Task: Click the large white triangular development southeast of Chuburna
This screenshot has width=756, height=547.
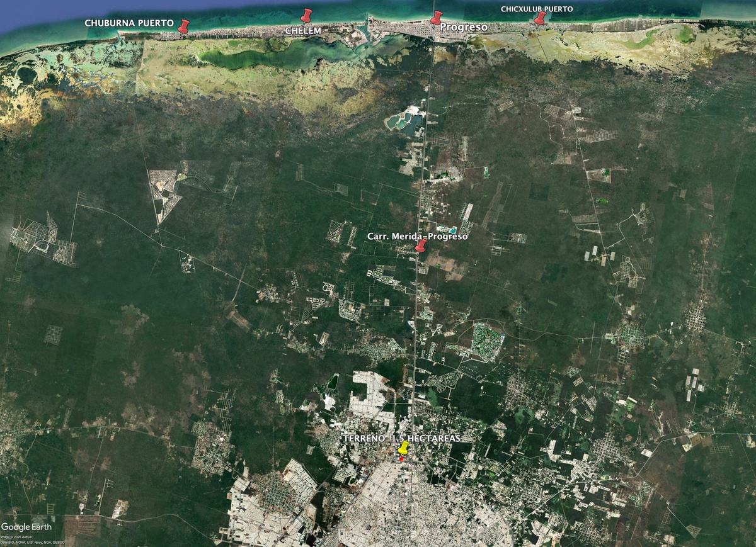Action: click(164, 192)
